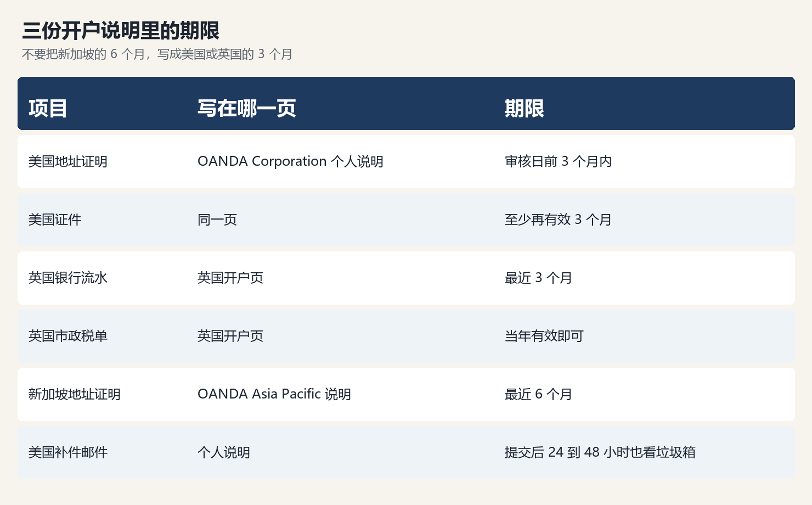812x505 pixels.
Task: Select 最近 3 个月 cell
Action: pos(538,278)
